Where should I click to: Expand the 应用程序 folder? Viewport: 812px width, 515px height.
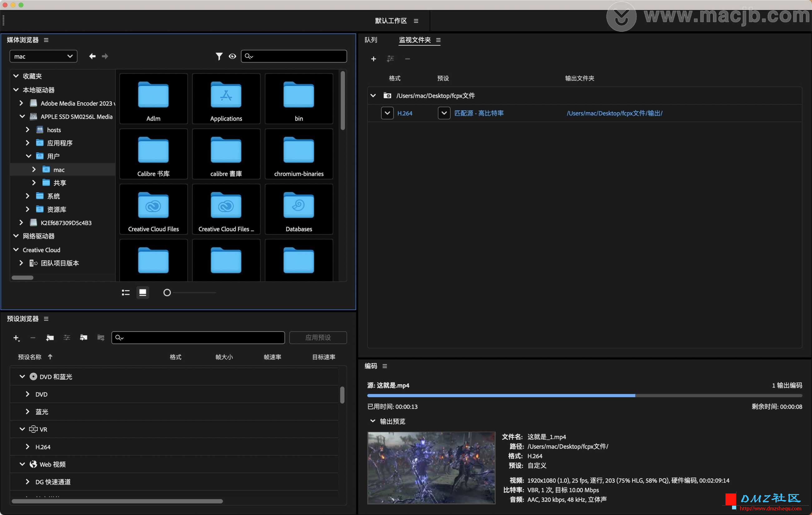coord(27,143)
